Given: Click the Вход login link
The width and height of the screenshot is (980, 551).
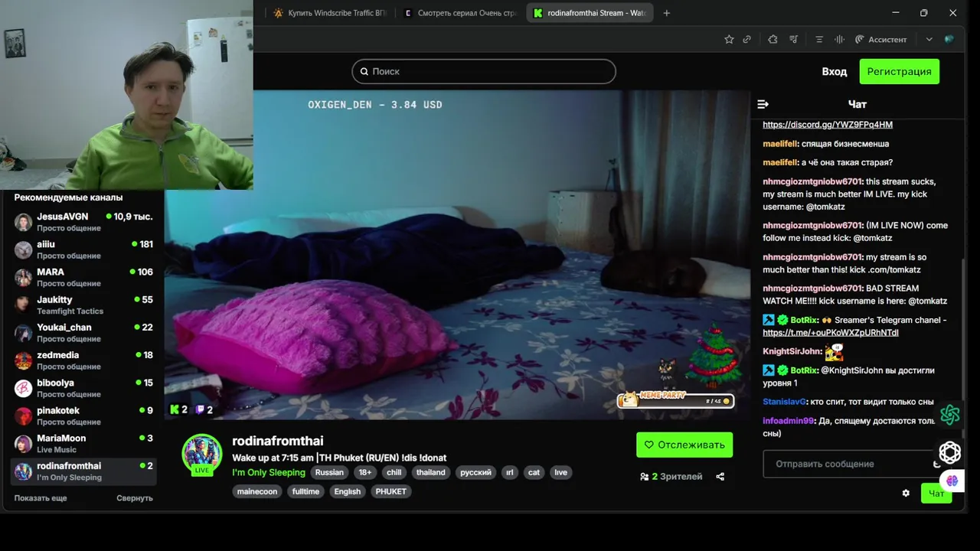Looking at the screenshot, I should [835, 71].
